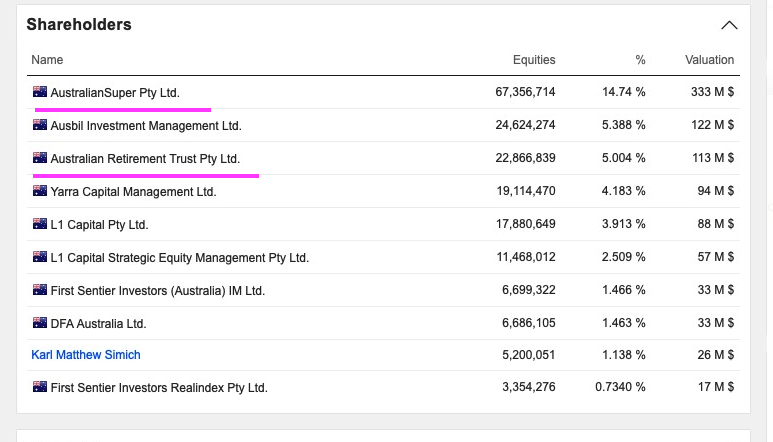This screenshot has width=773, height=442.
Task: Click flag icon beside L1 Capital Strategic Equity Management
Action: (40, 257)
